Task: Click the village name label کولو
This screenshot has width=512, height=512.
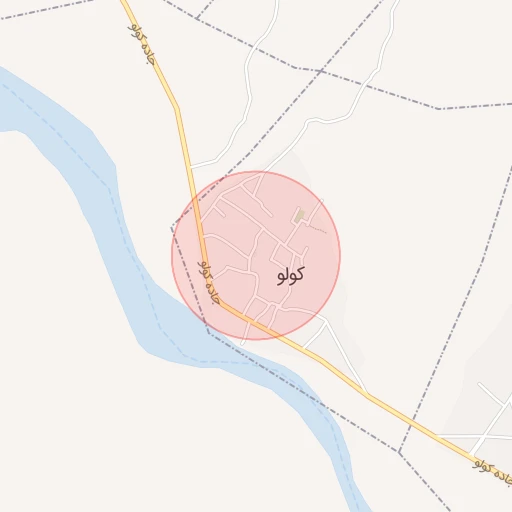Action: click(x=291, y=275)
